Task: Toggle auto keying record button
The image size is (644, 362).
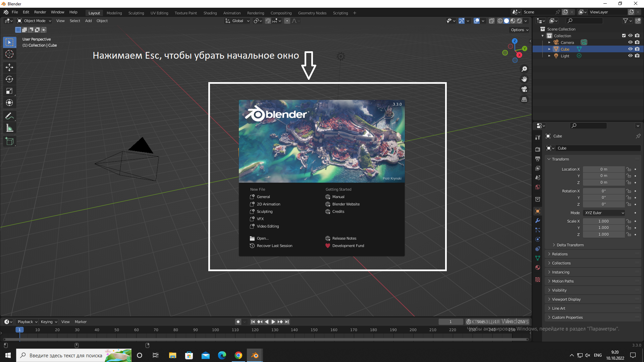Action: pos(238,322)
